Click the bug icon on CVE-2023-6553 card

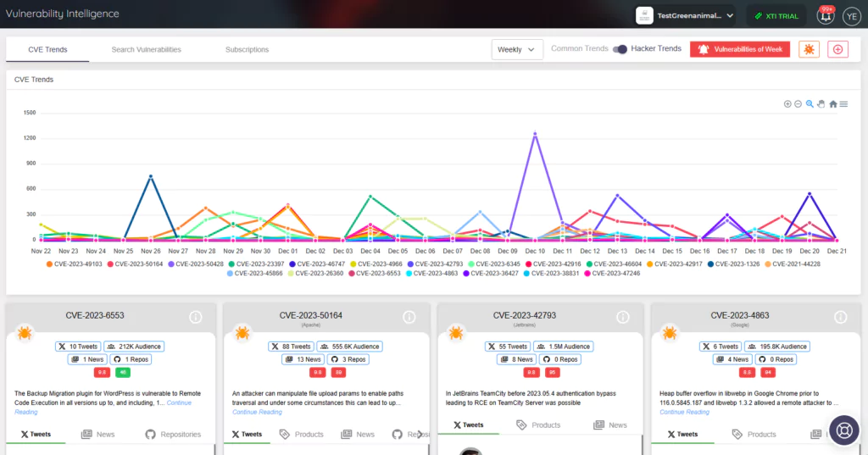[25, 333]
